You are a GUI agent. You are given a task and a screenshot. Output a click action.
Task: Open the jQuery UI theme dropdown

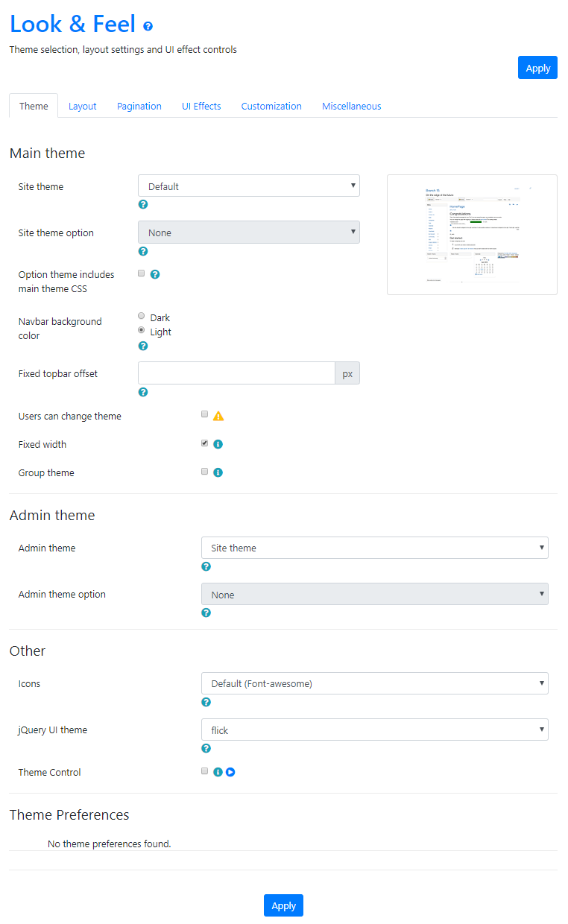pos(374,730)
